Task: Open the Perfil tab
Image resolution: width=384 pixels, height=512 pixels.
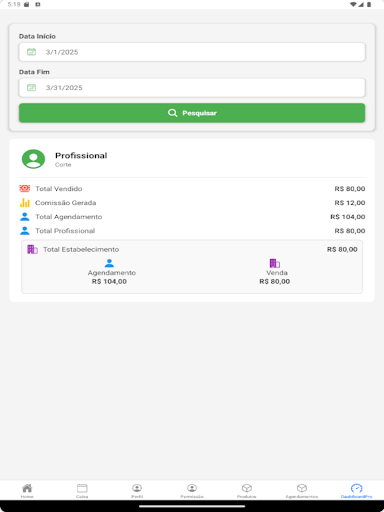Action: [137, 491]
